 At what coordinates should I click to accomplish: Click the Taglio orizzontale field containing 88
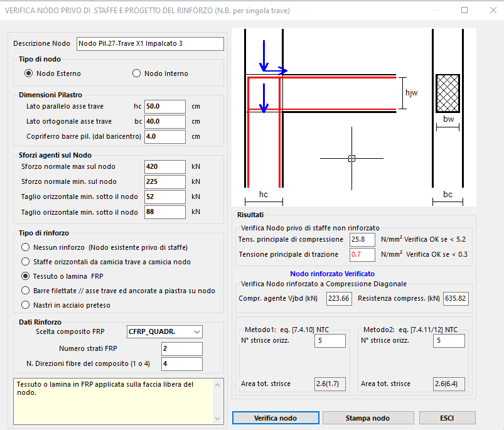(165, 212)
